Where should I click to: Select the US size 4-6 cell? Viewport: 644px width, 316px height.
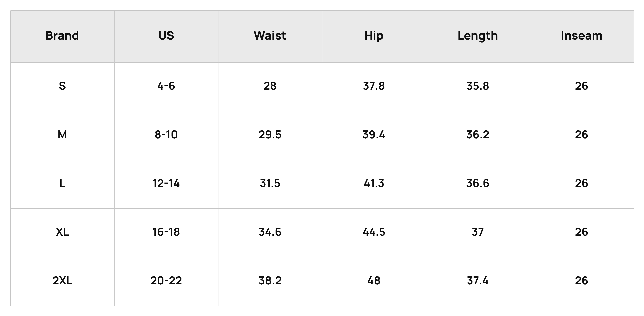[x=166, y=87]
